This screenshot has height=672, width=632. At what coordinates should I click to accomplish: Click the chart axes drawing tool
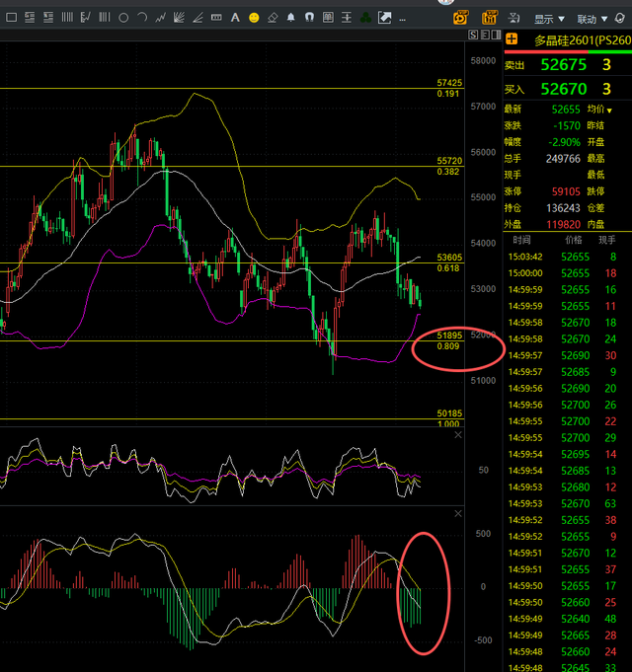[85, 18]
